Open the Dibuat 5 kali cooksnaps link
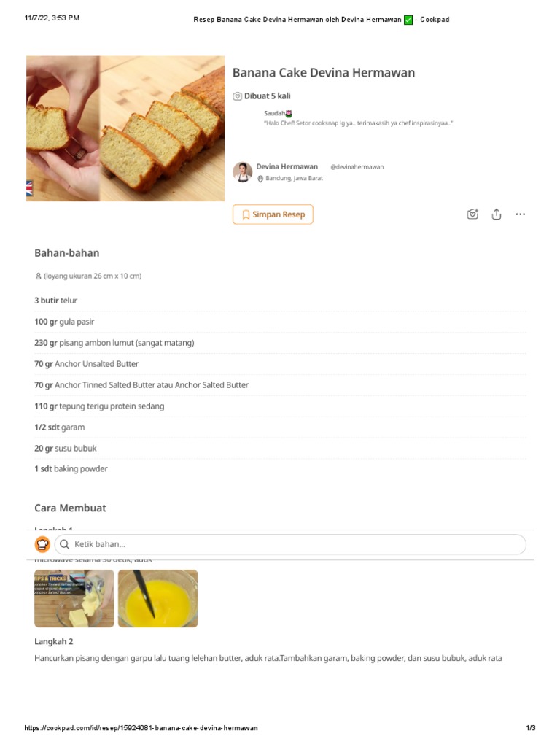560x747 pixels. pos(268,96)
